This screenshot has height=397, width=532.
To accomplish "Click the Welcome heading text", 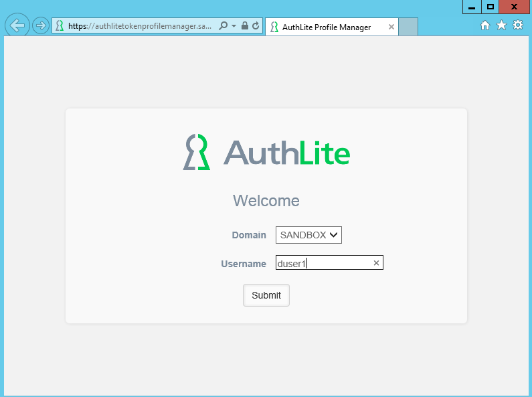I will pos(266,201).
